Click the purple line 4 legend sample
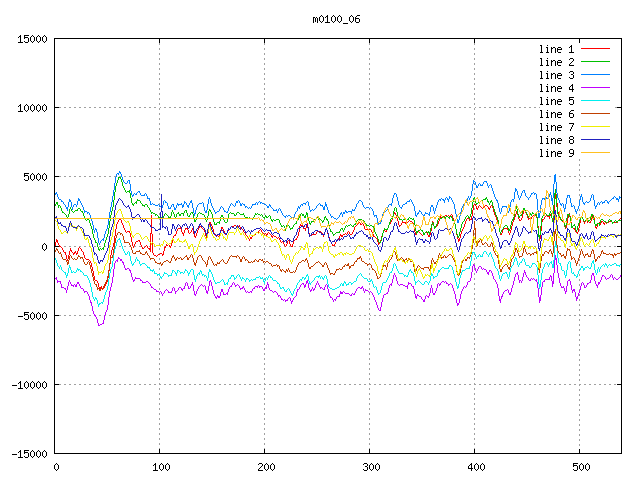Screen dimensions: 640x480 tap(596, 88)
